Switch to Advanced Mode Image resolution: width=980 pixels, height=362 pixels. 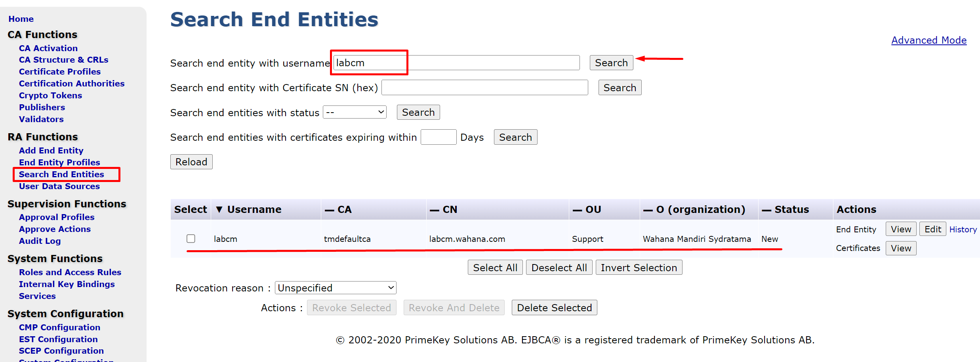(929, 40)
